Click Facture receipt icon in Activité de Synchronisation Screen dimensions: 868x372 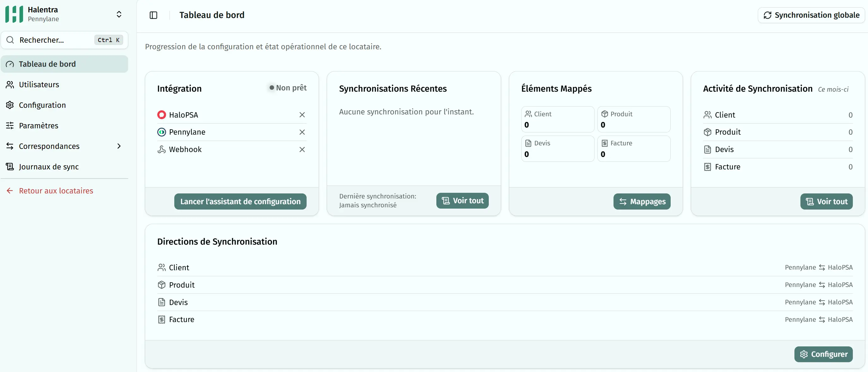click(707, 167)
